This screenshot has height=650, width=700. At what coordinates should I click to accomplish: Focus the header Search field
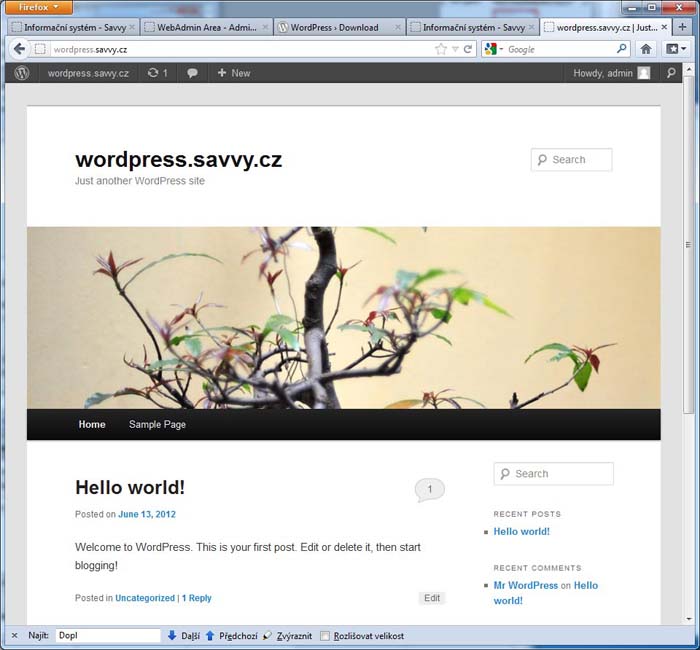point(571,159)
